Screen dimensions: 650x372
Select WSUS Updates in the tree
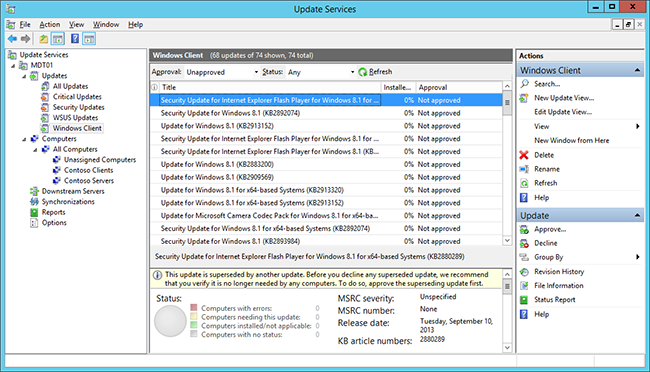coord(75,118)
